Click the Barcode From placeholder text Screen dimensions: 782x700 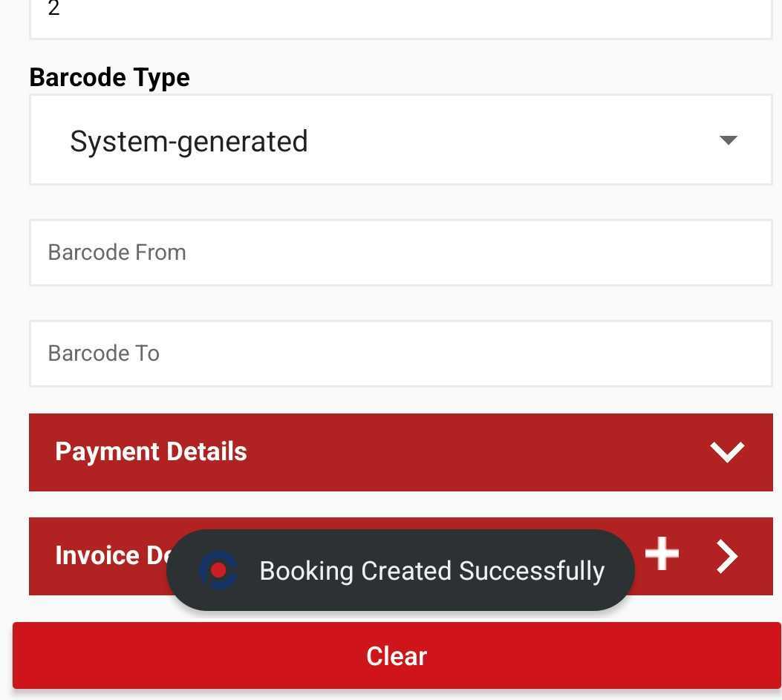(x=117, y=252)
